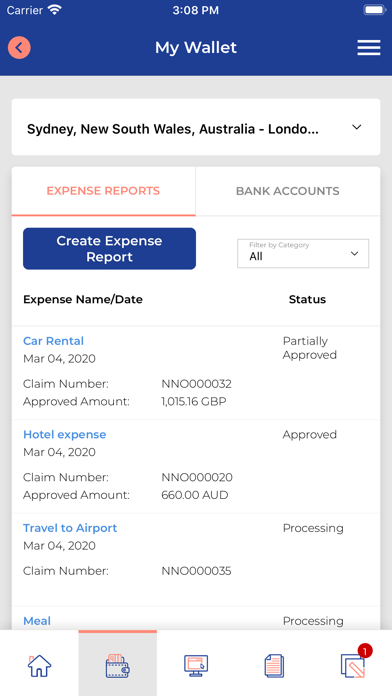Image resolution: width=392 pixels, height=696 pixels.
Task: Tap the My Wallet header title
Action: pos(196,47)
